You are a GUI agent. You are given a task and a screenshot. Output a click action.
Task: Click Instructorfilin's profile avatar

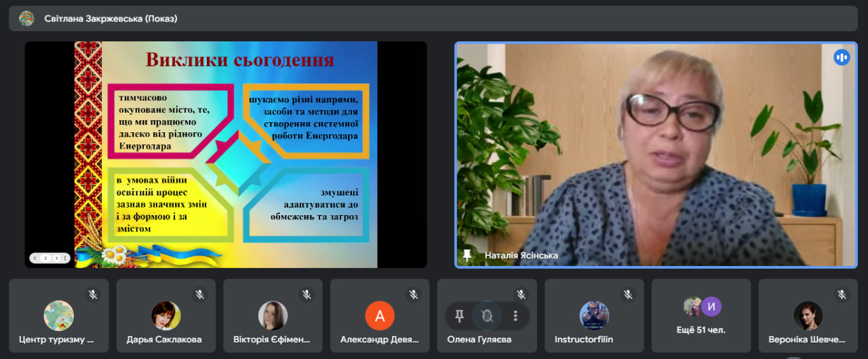(594, 316)
